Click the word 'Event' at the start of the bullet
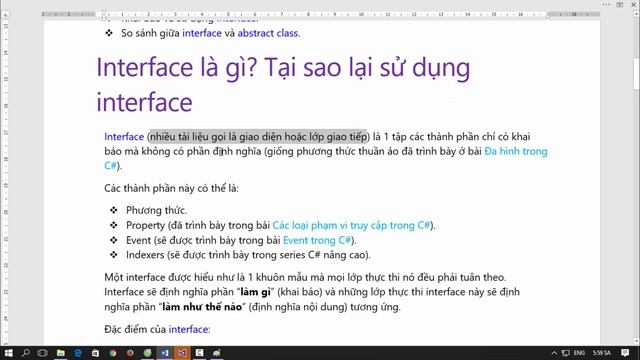The width and height of the screenshot is (640, 360). pos(138,240)
